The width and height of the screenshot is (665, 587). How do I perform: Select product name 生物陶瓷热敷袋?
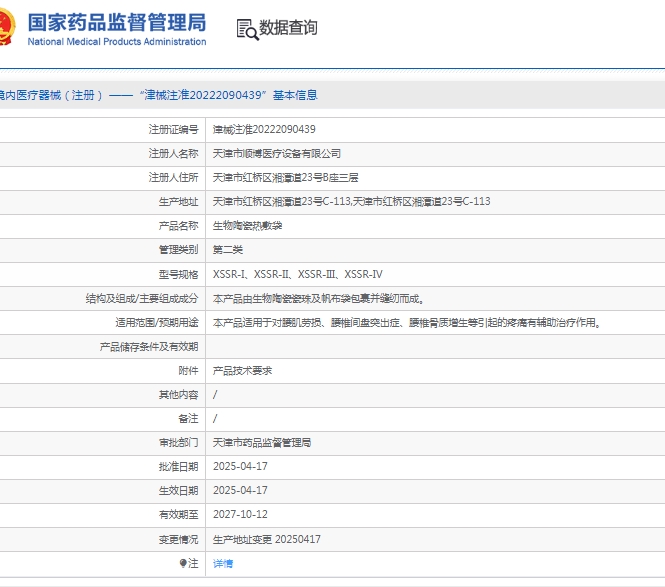point(247,226)
